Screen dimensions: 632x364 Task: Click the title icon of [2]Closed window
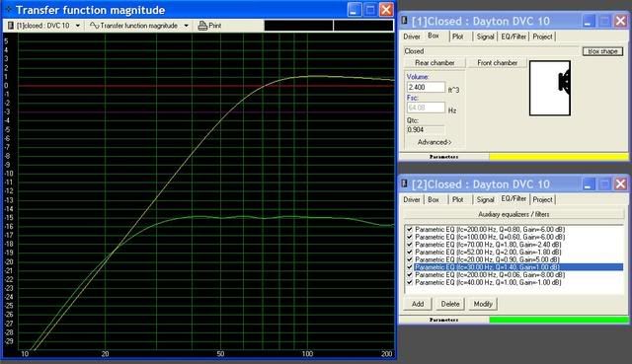click(x=404, y=183)
